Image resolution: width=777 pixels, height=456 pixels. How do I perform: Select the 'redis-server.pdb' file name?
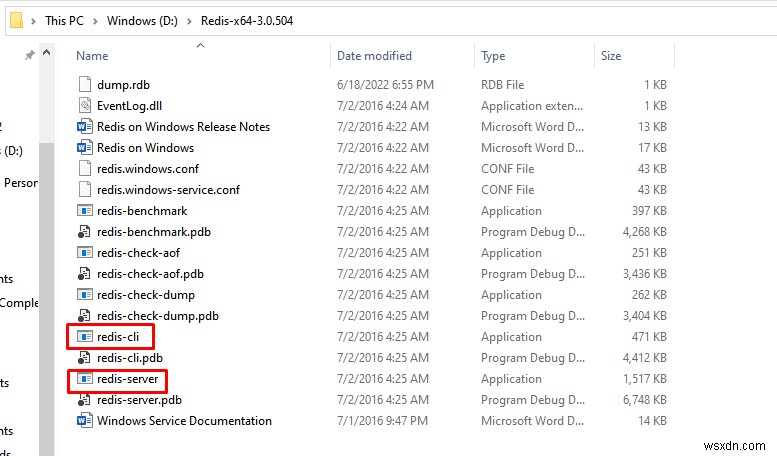point(139,399)
